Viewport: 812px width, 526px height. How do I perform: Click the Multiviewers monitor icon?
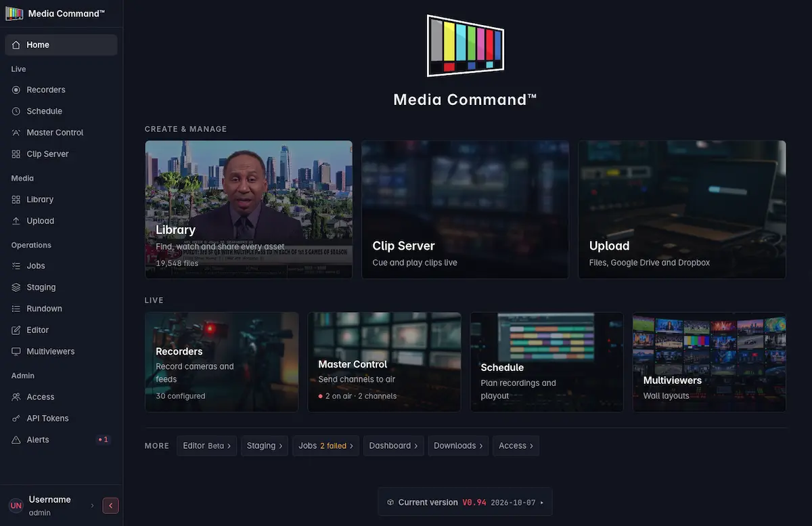click(16, 351)
